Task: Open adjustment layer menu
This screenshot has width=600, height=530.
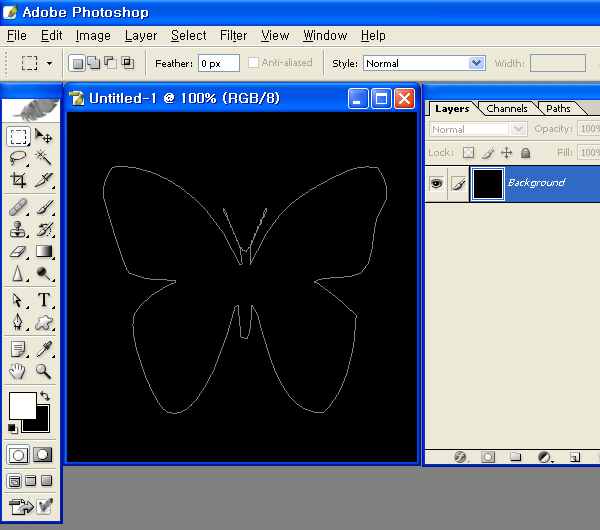Action: (x=545, y=457)
